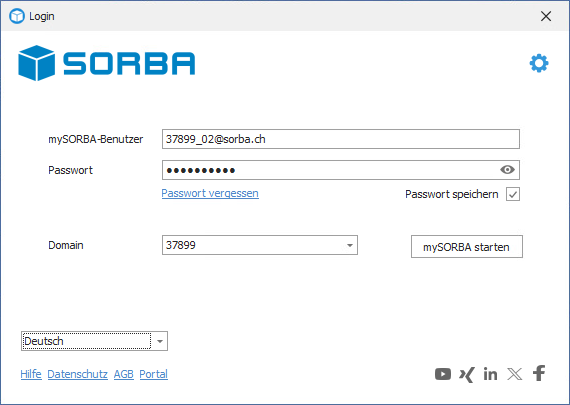
Task: Show password with the eye icon
Action: [x=507, y=169]
